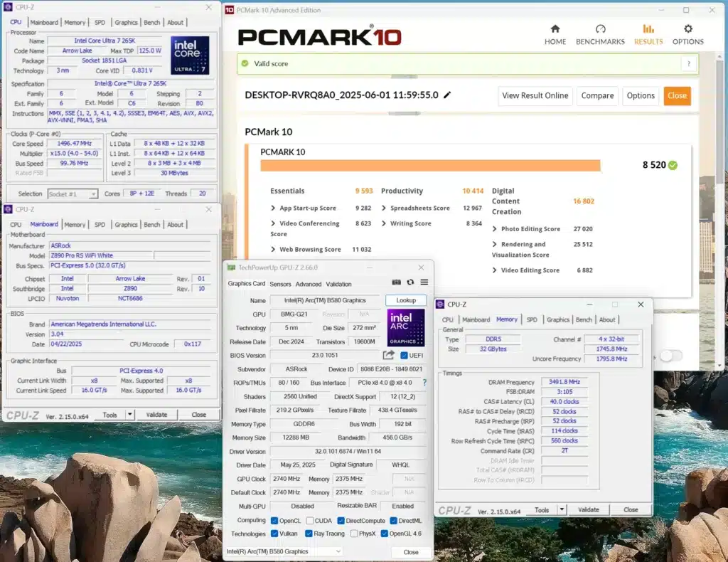Image resolution: width=728 pixels, height=562 pixels.
Task: Toggle the Ray Tracing checkbox
Action: [309, 534]
